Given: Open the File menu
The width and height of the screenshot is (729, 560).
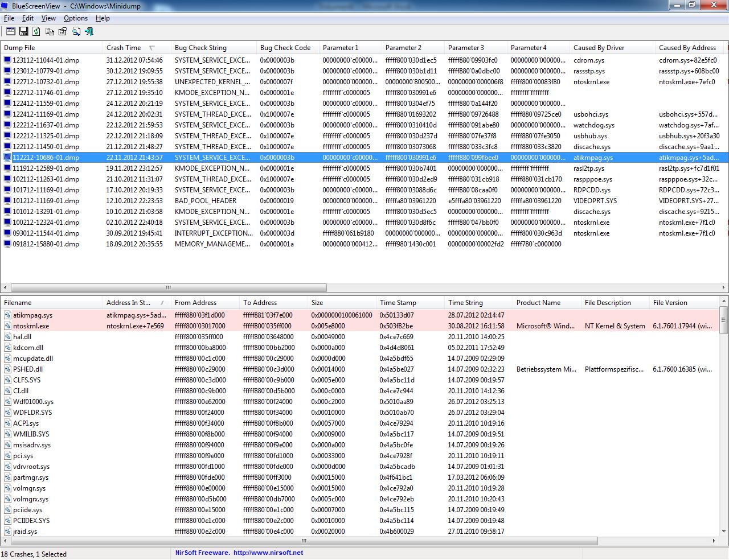Looking at the screenshot, I should point(9,18).
